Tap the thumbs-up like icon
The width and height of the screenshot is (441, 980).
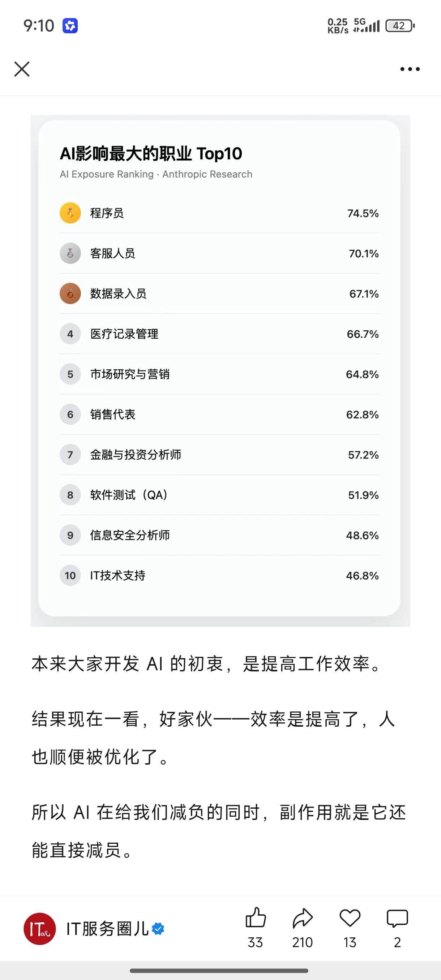255,918
